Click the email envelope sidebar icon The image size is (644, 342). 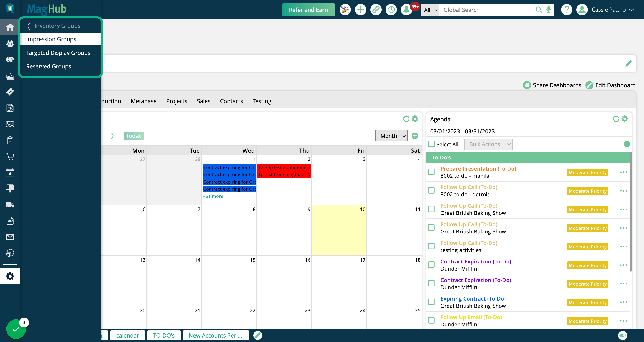10,237
